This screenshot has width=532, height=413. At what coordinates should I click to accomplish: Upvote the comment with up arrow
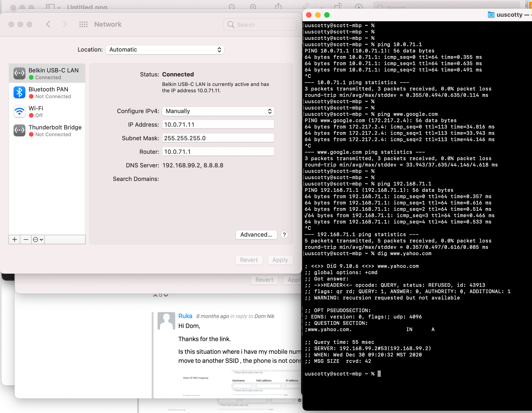155,295
